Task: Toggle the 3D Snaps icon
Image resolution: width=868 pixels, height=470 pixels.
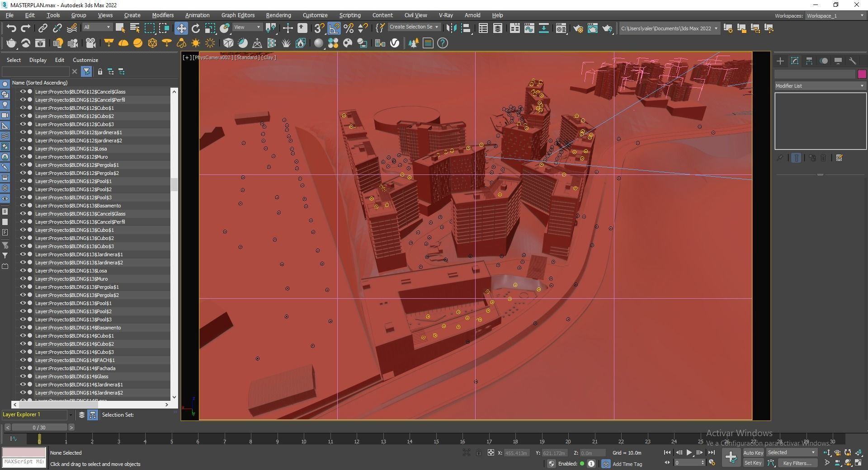Action: 319,28
